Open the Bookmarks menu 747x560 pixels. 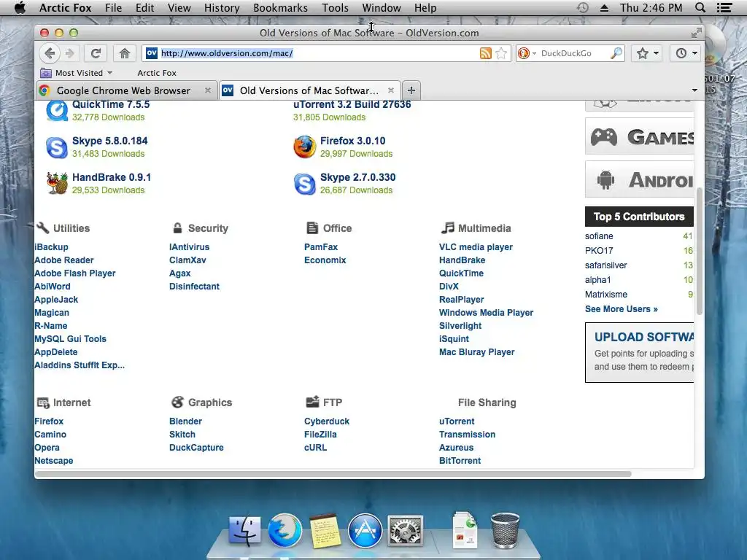(281, 7)
